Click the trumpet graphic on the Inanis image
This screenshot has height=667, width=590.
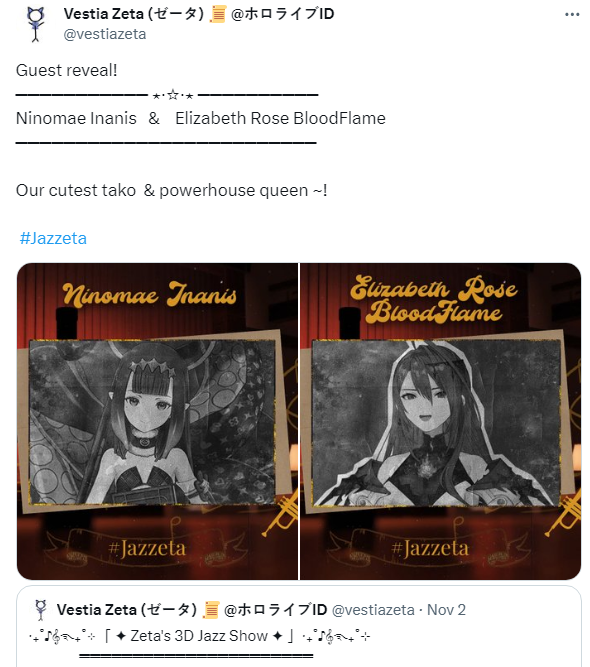[x=280, y=513]
